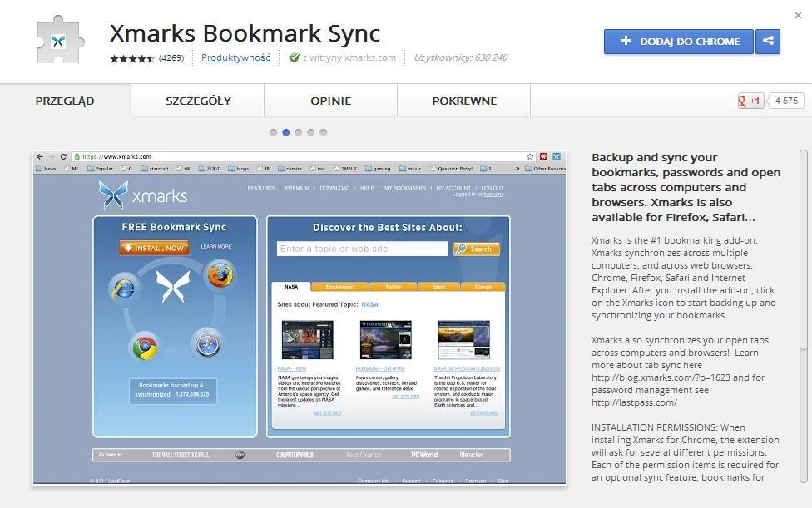Click the Install Now button

pyautogui.click(x=154, y=248)
